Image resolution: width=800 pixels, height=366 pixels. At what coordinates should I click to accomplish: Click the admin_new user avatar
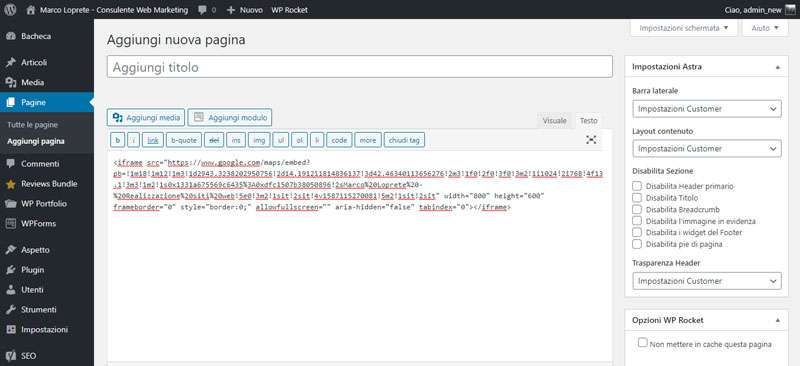[x=790, y=10]
